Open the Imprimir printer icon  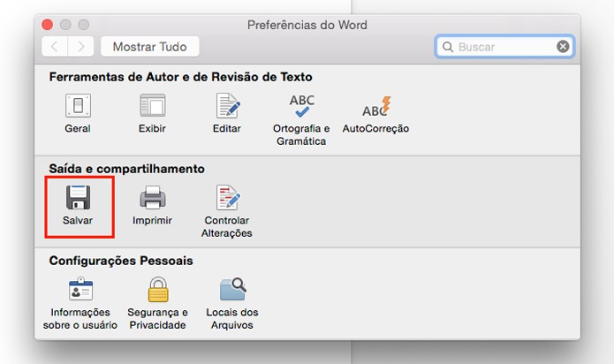pyautogui.click(x=153, y=197)
